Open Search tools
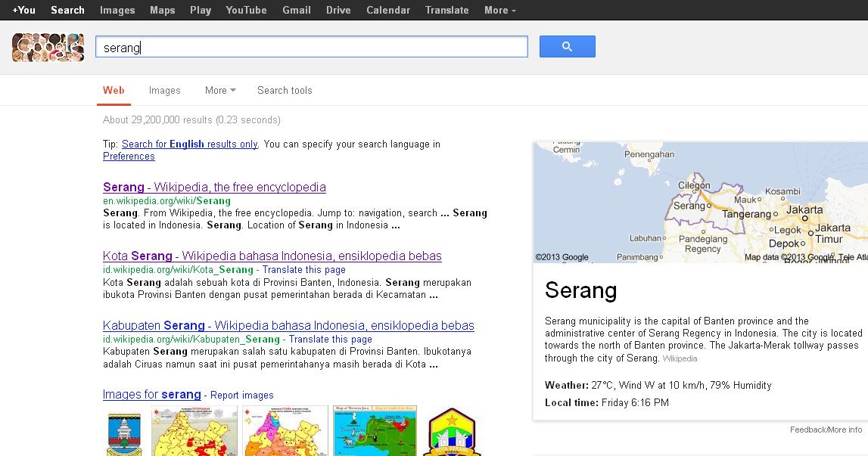The width and height of the screenshot is (868, 456). pos(285,90)
